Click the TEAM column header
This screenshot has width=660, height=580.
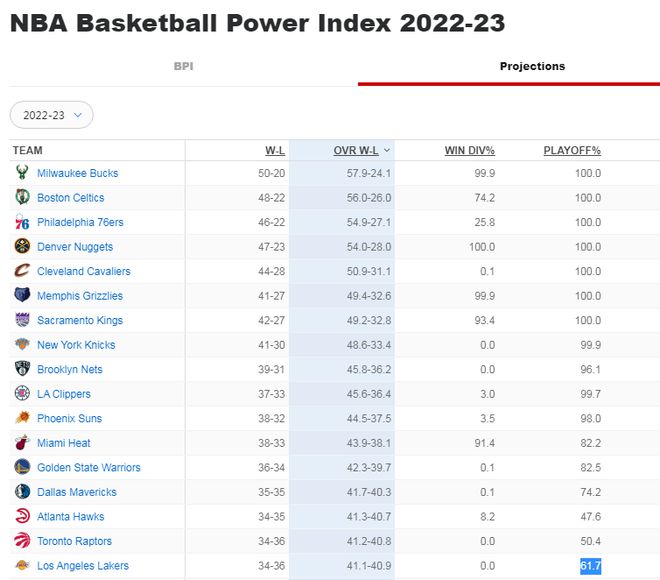tap(27, 150)
